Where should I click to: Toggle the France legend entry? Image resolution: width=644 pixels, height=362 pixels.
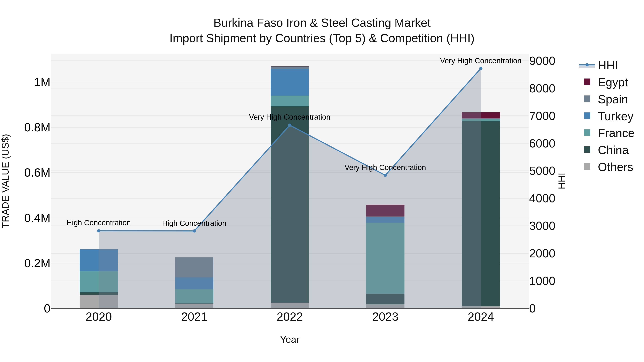609,133
